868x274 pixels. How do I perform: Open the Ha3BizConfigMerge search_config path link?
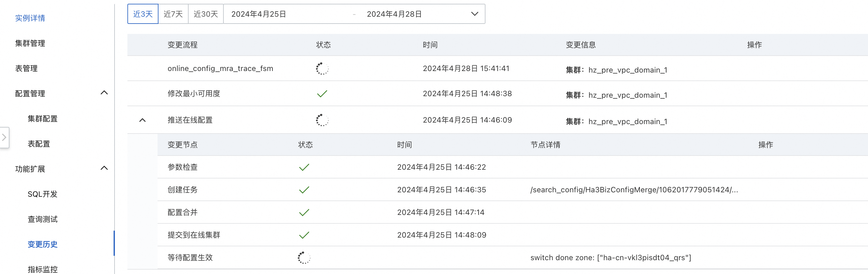point(634,190)
